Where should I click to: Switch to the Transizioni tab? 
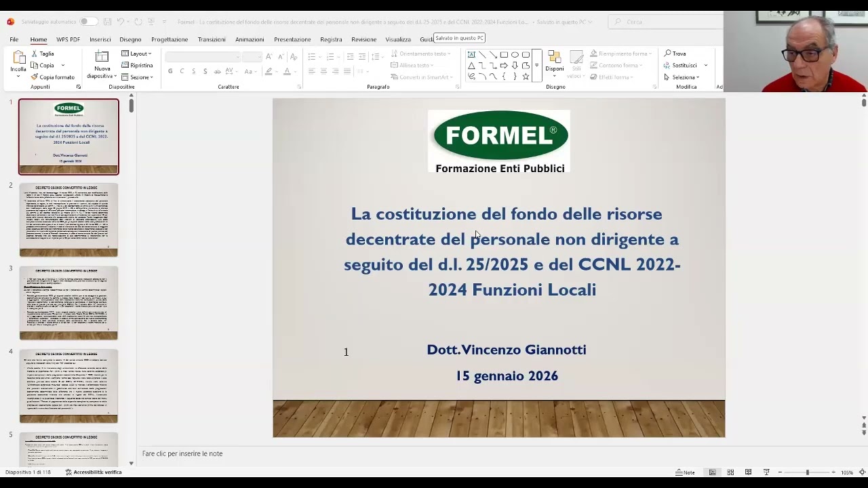pos(212,39)
